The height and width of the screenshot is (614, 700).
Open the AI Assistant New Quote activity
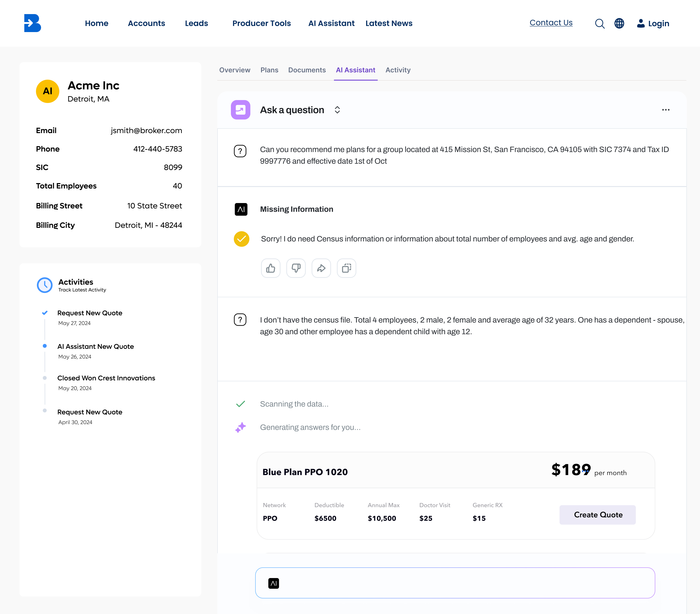(x=96, y=346)
